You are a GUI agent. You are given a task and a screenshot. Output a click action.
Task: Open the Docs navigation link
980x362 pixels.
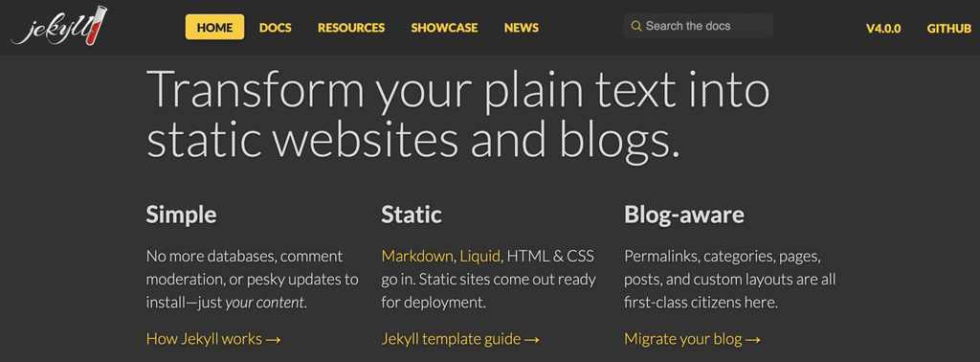click(x=275, y=28)
